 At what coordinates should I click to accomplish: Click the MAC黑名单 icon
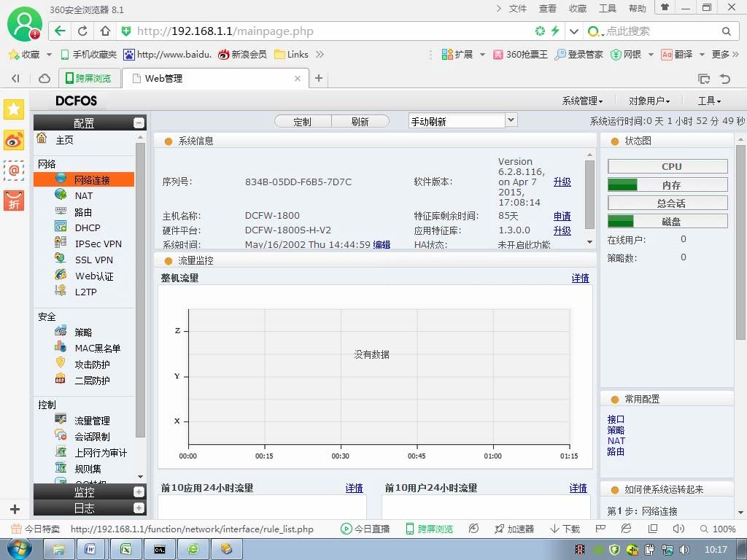[x=61, y=346]
